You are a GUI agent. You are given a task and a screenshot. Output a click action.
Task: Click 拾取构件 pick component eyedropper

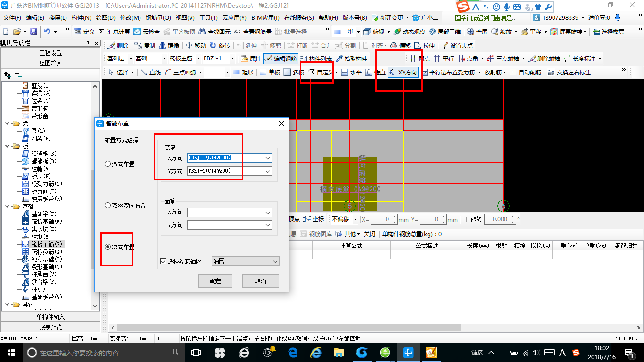tap(352, 59)
